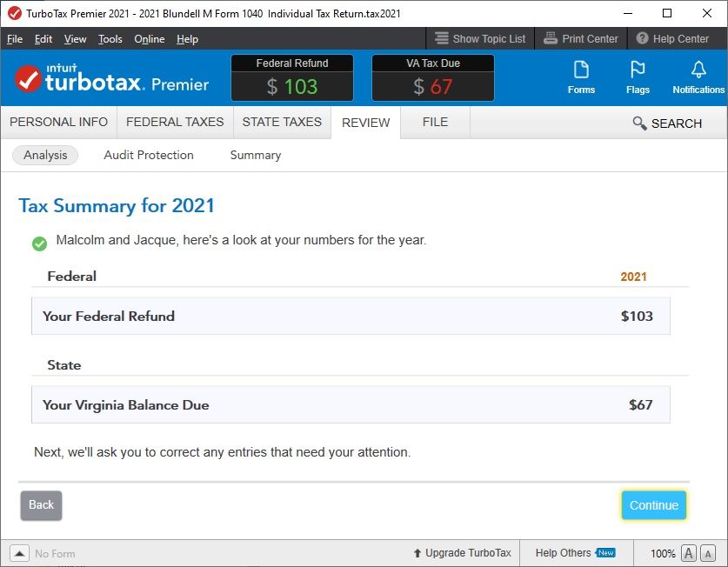Click the Tax Summary for 2021 heading

pyautogui.click(x=117, y=206)
